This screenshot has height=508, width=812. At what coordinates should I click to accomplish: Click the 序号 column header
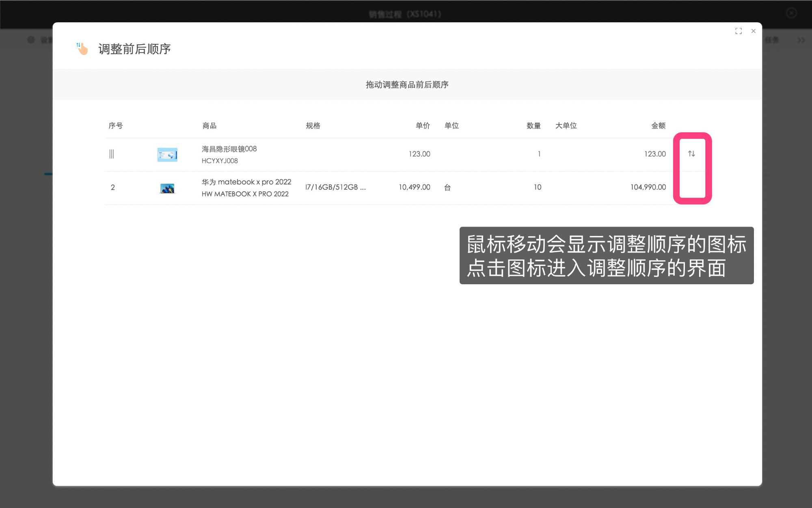[x=115, y=125]
